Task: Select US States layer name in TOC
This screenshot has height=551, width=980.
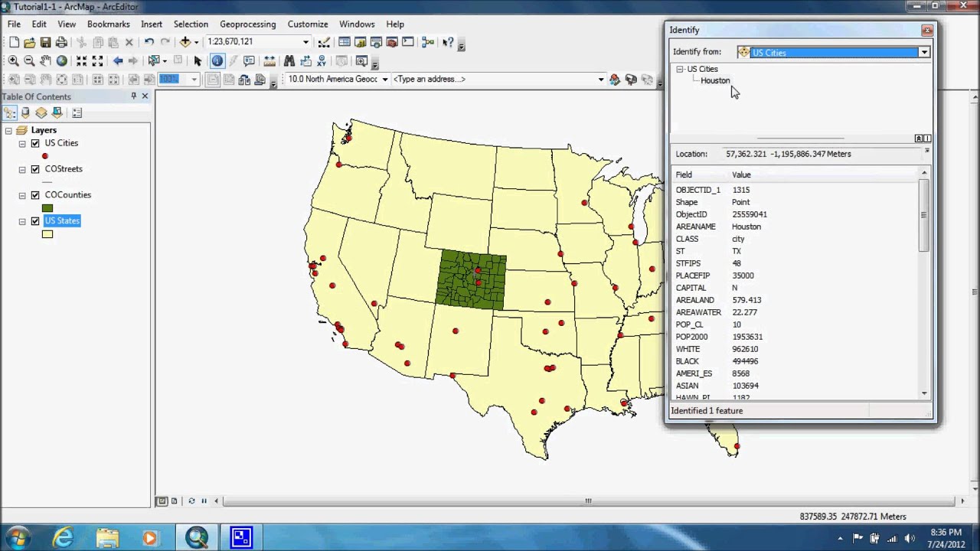Action: tap(62, 221)
